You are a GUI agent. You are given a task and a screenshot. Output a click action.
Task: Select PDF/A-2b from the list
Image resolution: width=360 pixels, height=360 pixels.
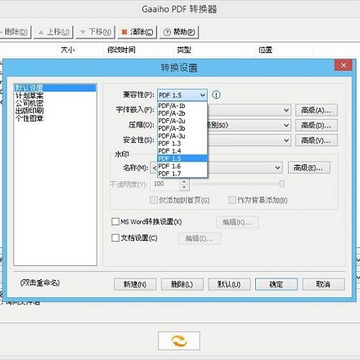click(x=182, y=113)
